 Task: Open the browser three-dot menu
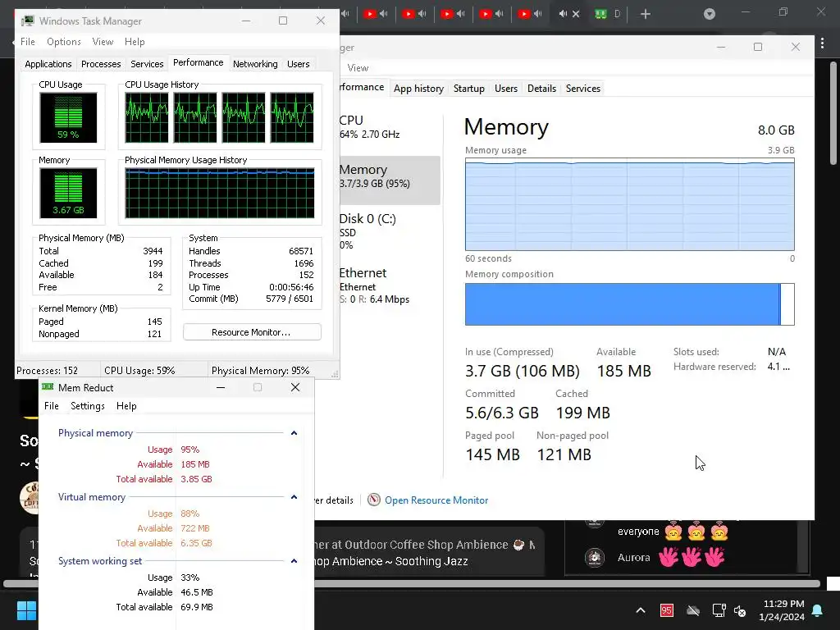click(x=822, y=43)
